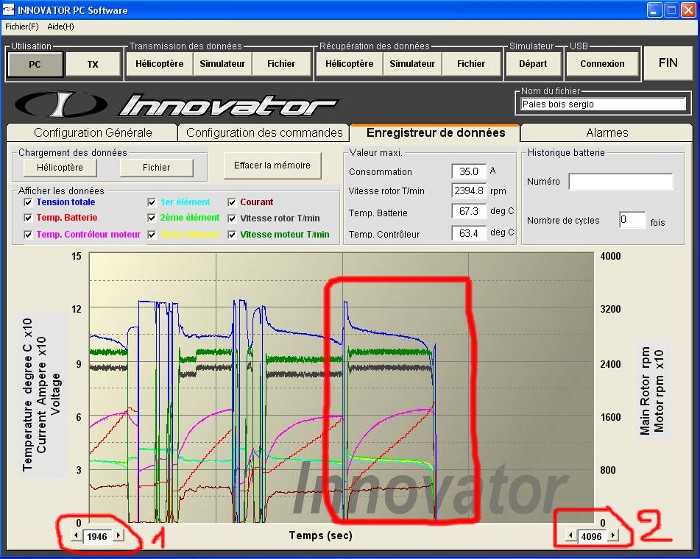The image size is (700, 559).
Task: Click Effacer la mémoire button
Action: tap(272, 166)
